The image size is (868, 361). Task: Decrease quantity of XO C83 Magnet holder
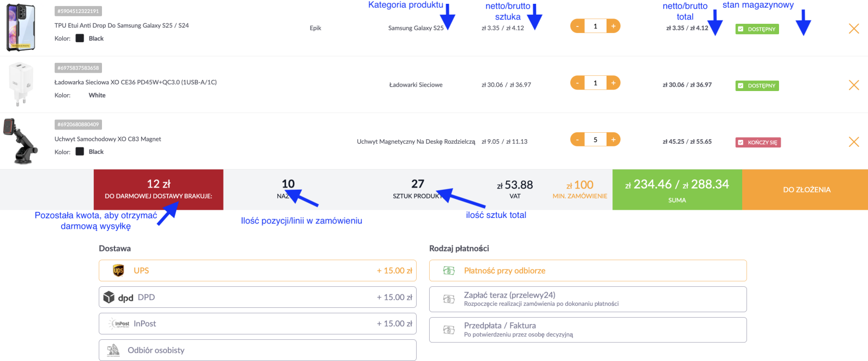point(577,140)
